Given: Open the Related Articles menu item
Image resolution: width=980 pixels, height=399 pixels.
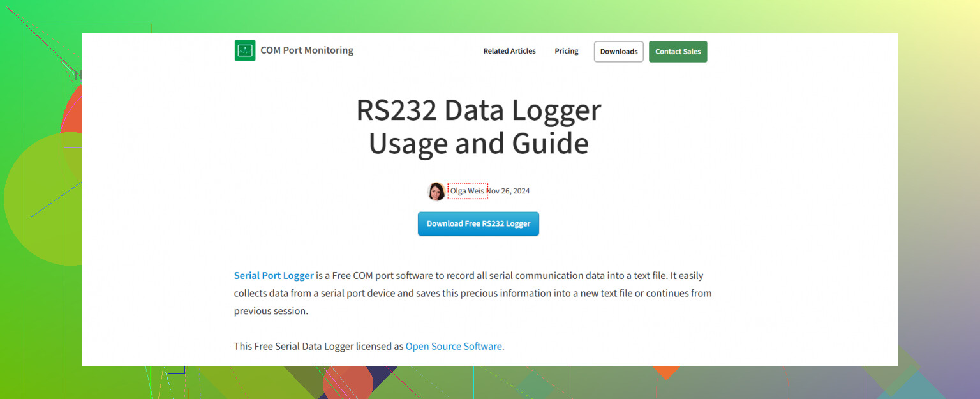Looking at the screenshot, I should (x=509, y=51).
